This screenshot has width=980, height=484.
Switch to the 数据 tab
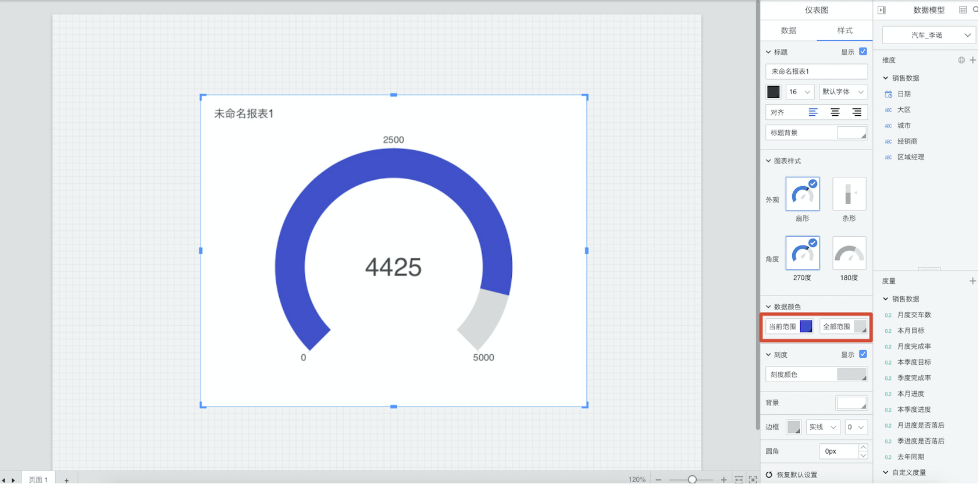coord(789,31)
